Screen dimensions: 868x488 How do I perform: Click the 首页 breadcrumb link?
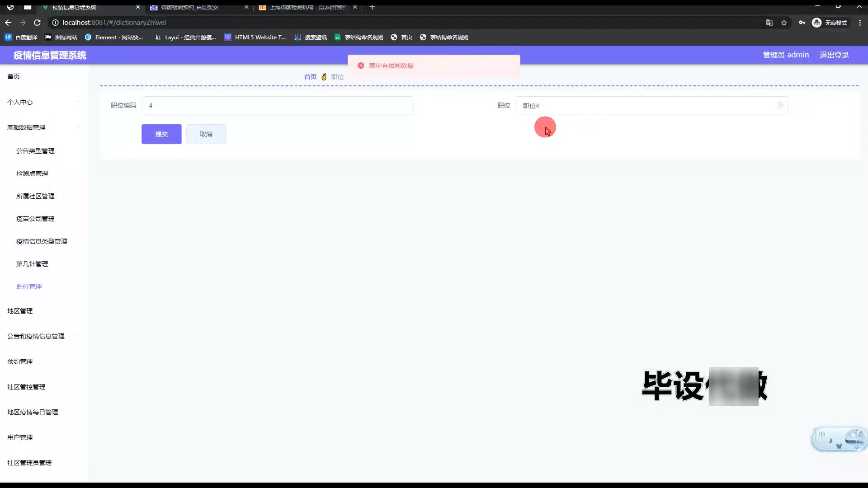tap(310, 77)
